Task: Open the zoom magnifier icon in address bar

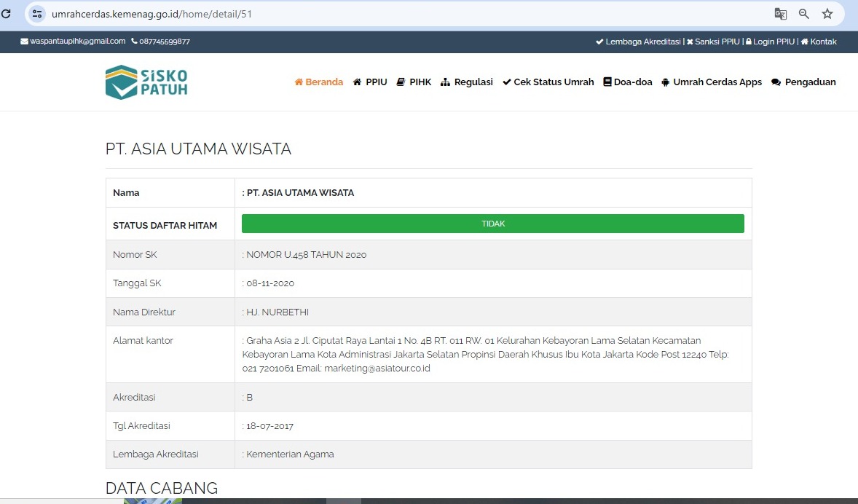Action: 804,14
